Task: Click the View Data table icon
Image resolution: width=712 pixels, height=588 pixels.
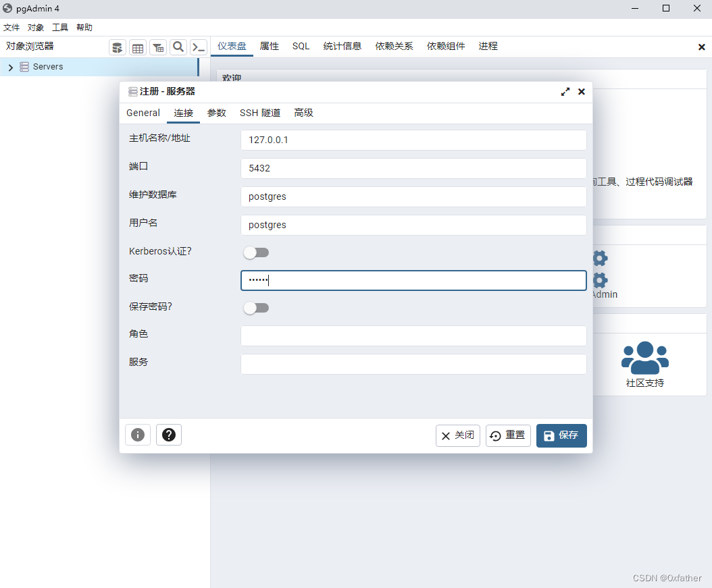Action: point(137,47)
